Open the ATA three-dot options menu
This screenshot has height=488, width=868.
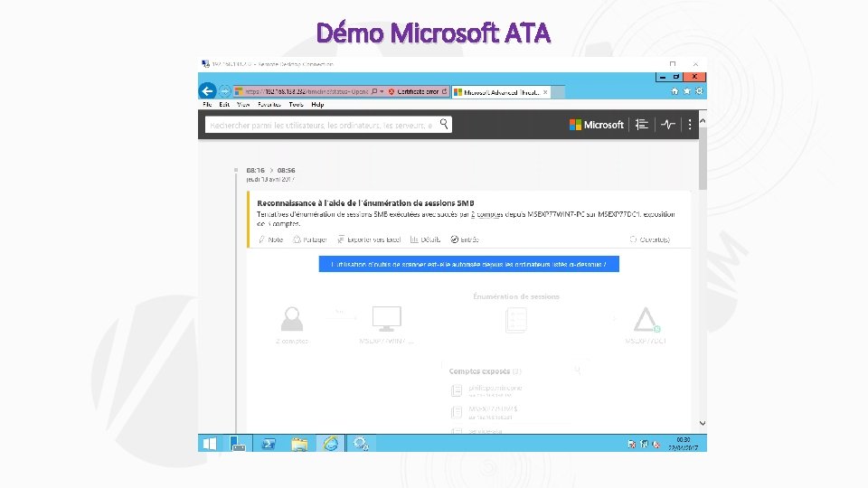coord(690,125)
